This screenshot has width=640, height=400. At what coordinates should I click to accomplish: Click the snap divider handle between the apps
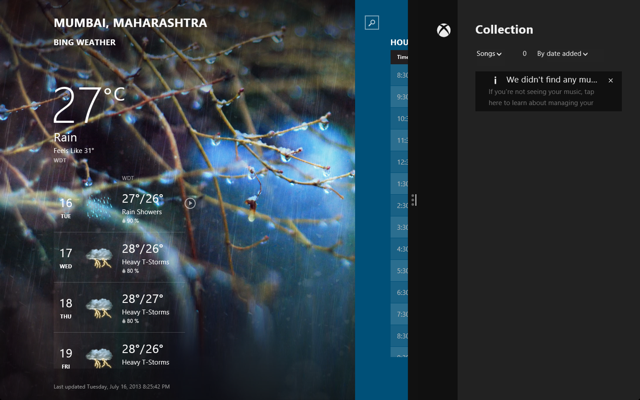pyautogui.click(x=414, y=200)
